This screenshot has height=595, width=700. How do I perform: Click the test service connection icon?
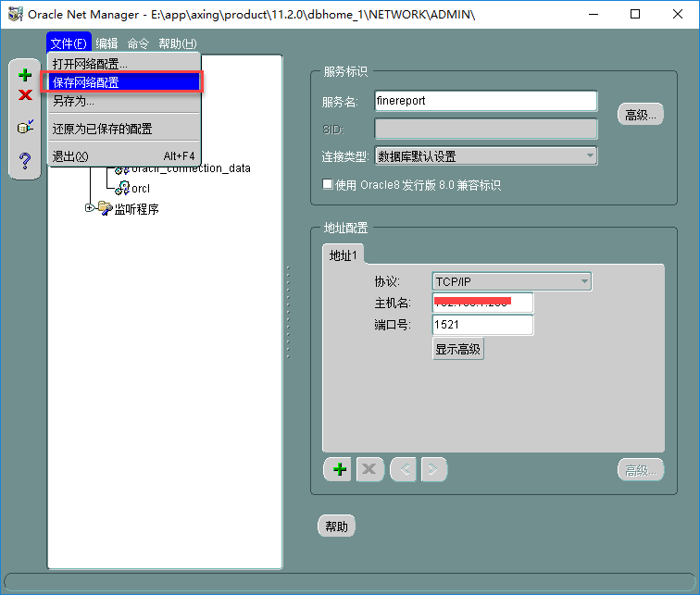[x=25, y=127]
